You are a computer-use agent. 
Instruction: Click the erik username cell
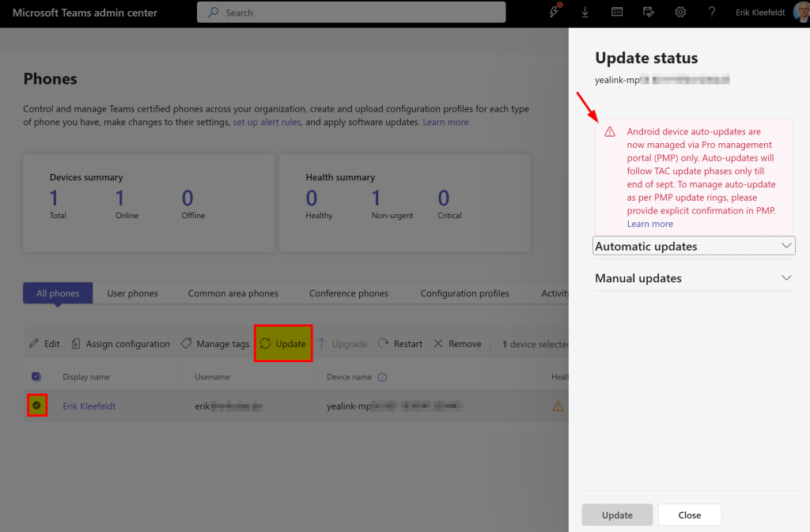229,406
